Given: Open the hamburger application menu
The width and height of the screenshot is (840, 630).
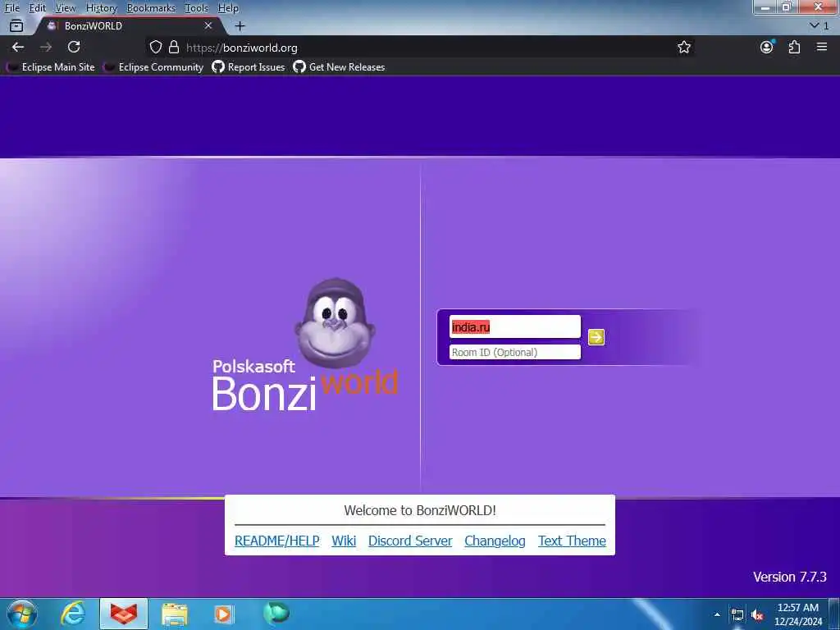Looking at the screenshot, I should (822, 47).
